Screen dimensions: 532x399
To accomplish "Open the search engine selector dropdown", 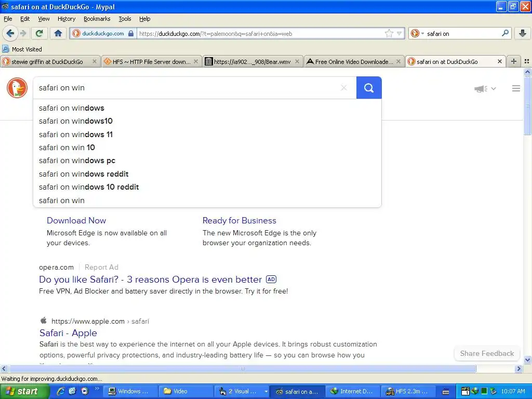I will 417,33.
